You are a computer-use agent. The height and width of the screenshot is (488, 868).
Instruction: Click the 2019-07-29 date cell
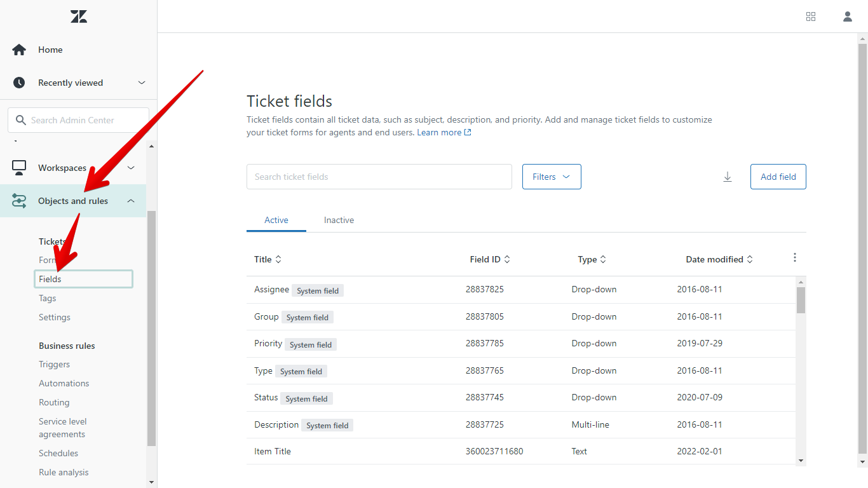pyautogui.click(x=700, y=343)
